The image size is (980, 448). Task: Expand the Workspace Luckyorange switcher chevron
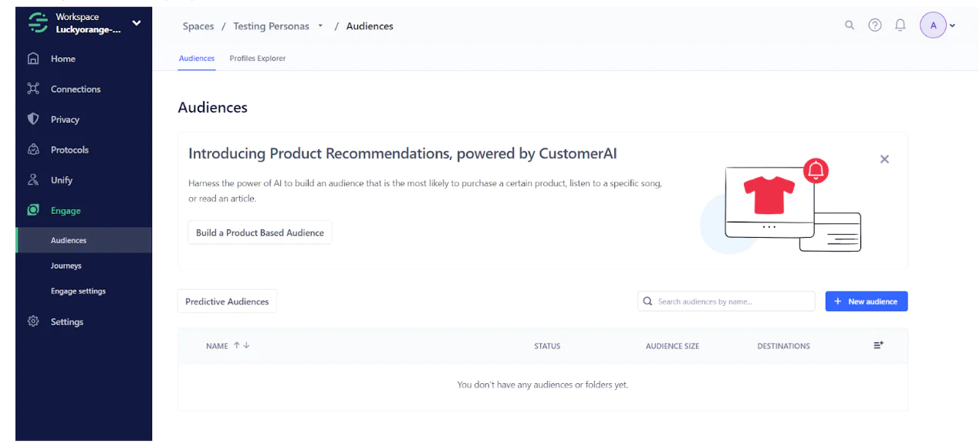(136, 23)
